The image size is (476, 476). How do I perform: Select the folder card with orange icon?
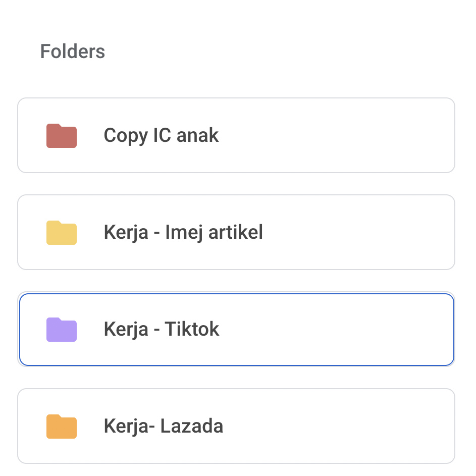coord(236,426)
